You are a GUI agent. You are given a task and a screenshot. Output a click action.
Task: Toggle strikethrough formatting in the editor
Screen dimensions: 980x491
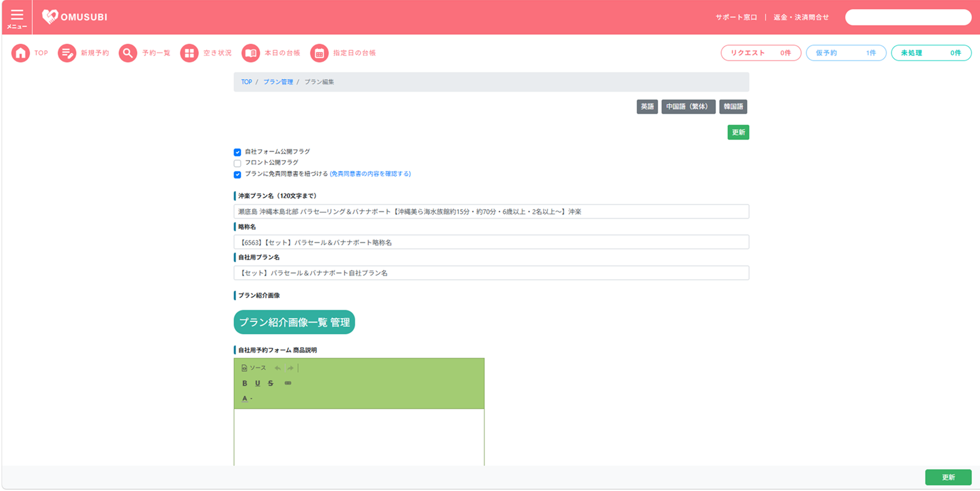point(270,383)
